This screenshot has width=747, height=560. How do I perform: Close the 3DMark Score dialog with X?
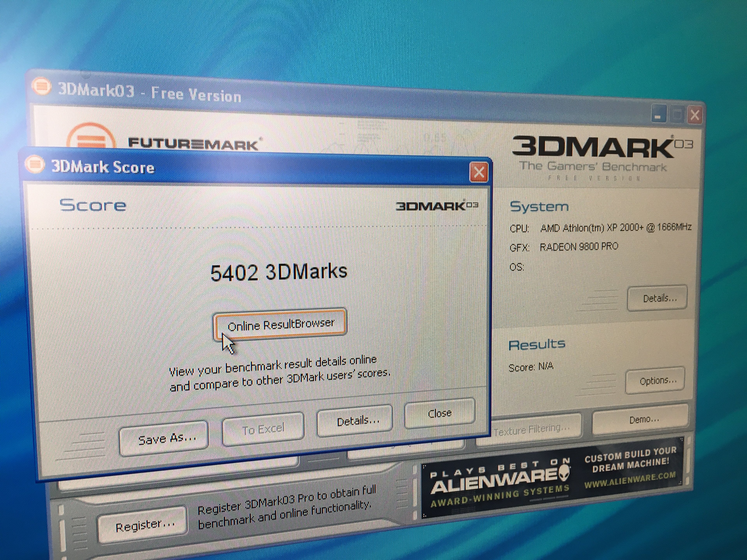point(479,172)
